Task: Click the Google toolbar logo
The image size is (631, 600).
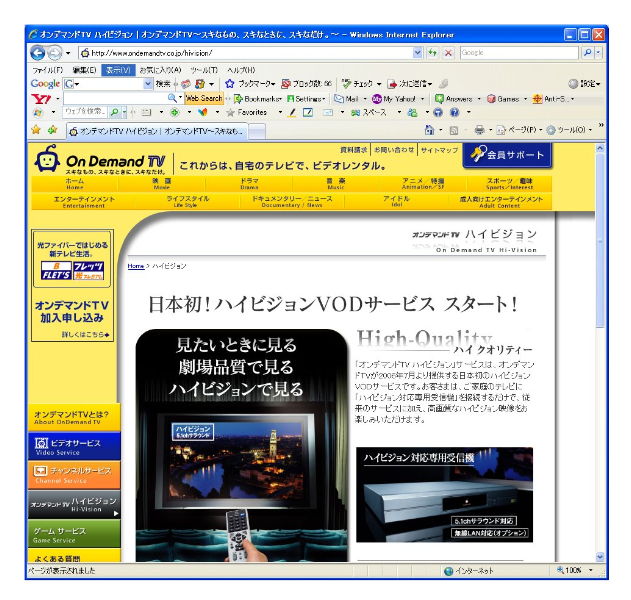Action: (x=45, y=84)
